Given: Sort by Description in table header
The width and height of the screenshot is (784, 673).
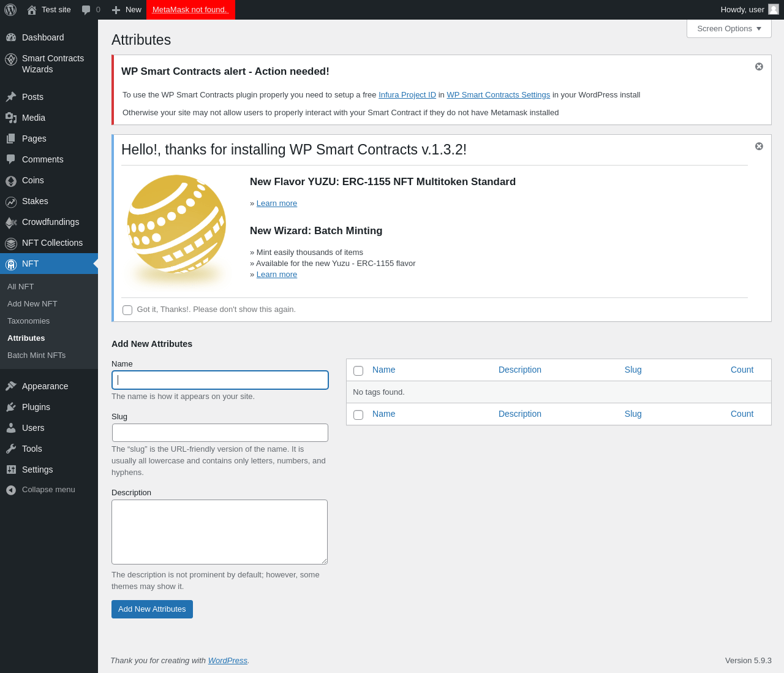Looking at the screenshot, I should 520,370.
